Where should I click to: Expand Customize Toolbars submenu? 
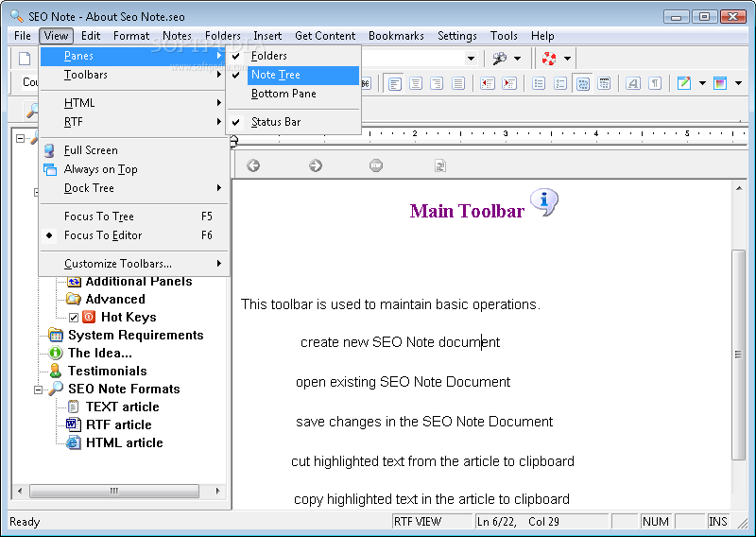tap(134, 264)
